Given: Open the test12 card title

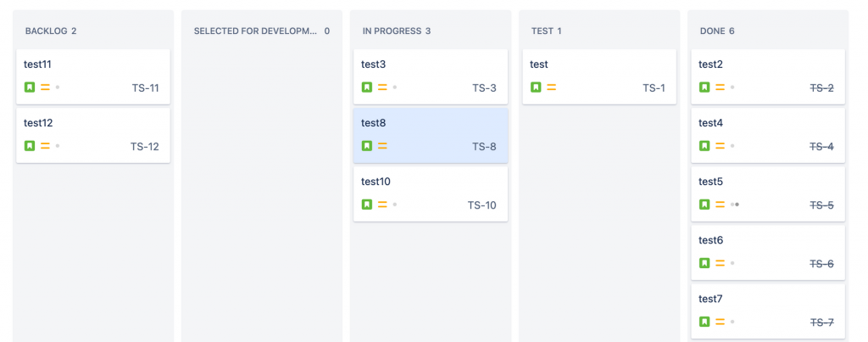Looking at the screenshot, I should (38, 123).
